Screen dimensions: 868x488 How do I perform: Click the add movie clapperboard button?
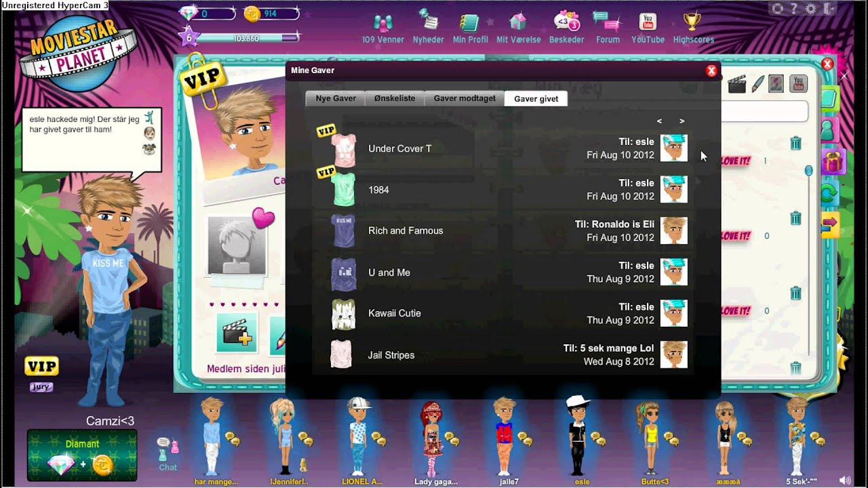[x=237, y=333]
